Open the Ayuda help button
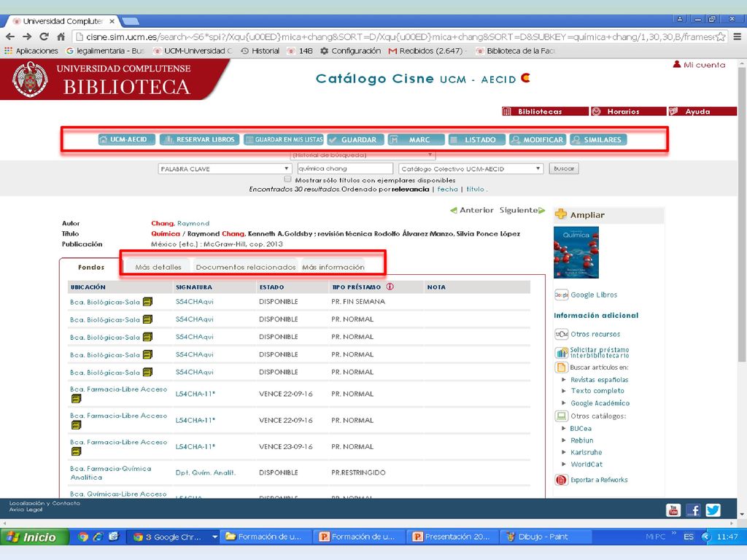 pyautogui.click(x=703, y=112)
